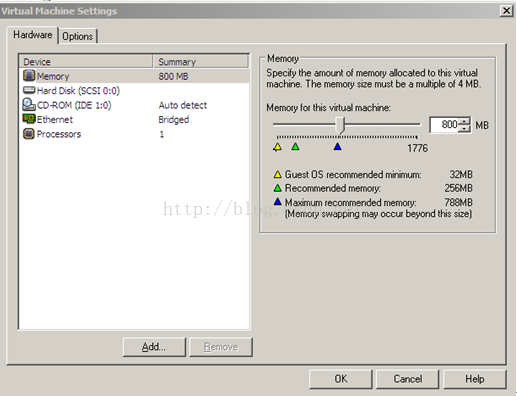Select the Hard Disk (SCSI 0:0) row label
Screen dimensions: 517x396
click(x=78, y=91)
